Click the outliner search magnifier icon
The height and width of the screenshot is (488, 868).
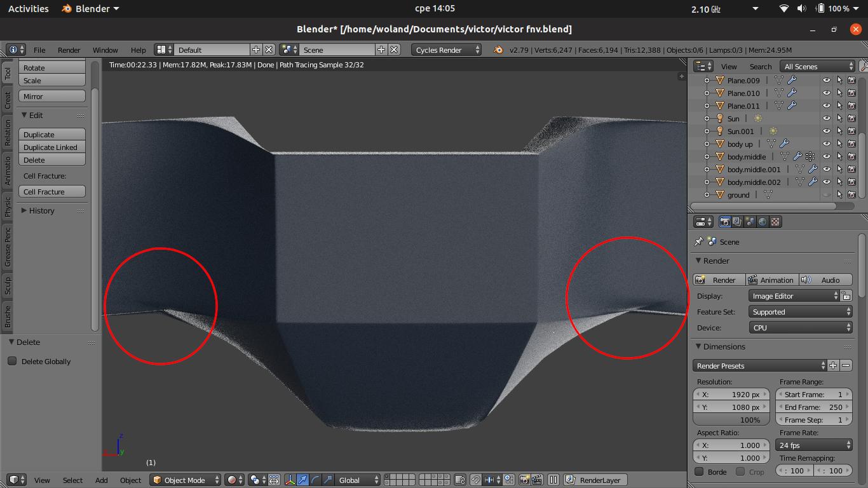864,66
